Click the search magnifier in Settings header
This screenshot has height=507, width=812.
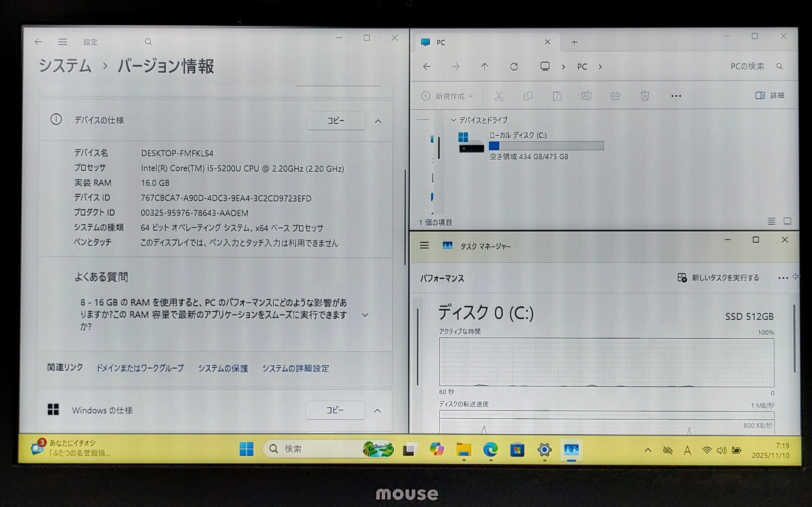click(x=148, y=42)
